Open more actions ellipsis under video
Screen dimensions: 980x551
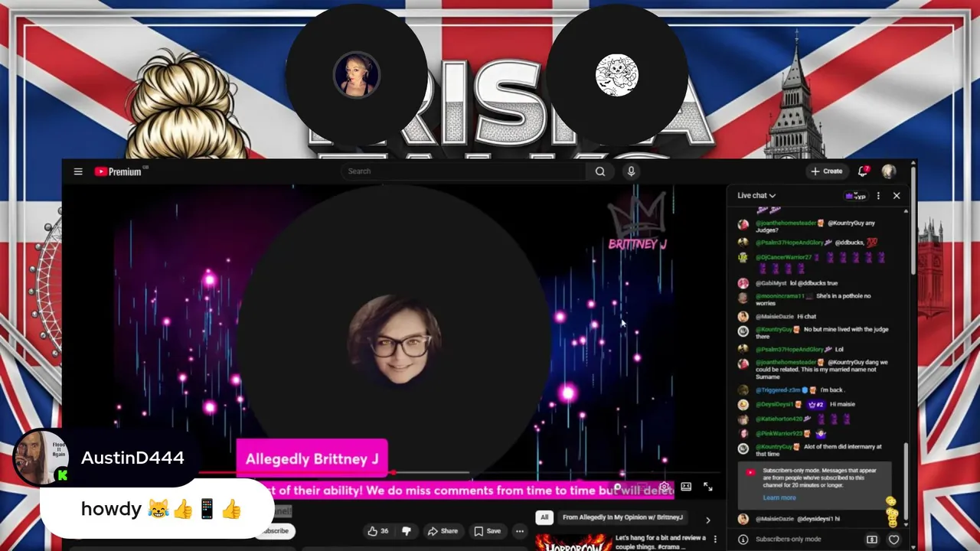coord(519,531)
